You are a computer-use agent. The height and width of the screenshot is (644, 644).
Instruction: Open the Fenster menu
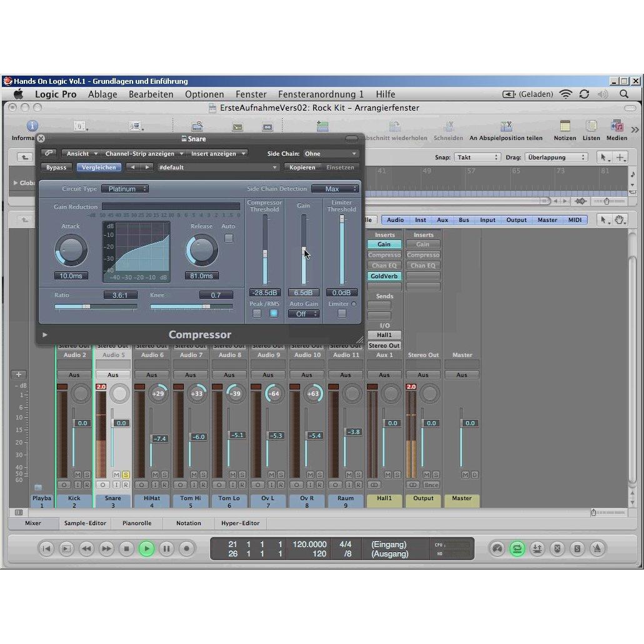point(251,94)
